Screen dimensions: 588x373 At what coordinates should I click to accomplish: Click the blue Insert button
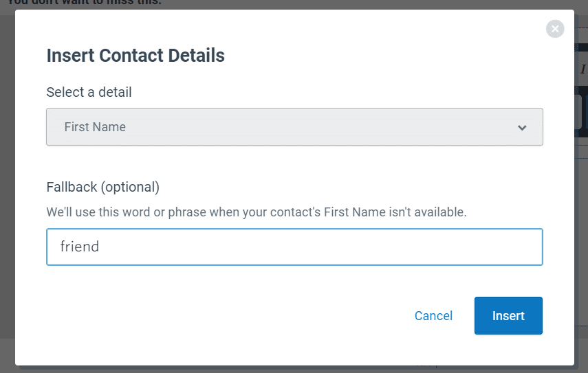pos(508,316)
